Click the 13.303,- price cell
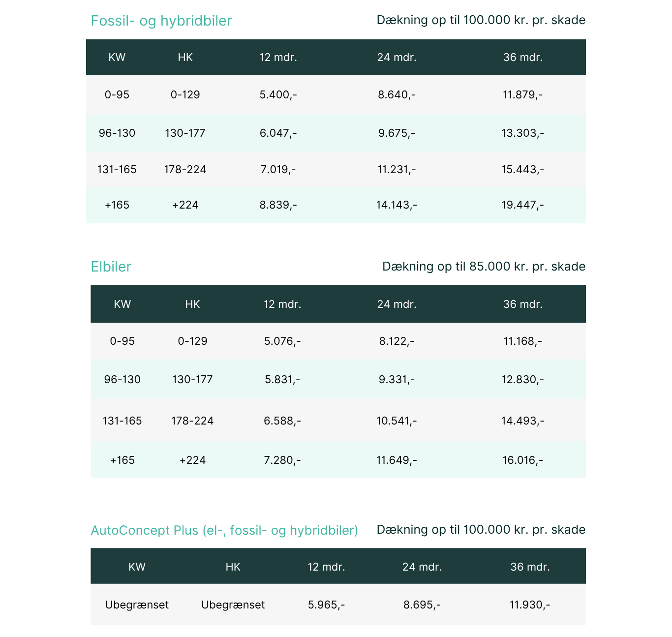 pos(523,133)
